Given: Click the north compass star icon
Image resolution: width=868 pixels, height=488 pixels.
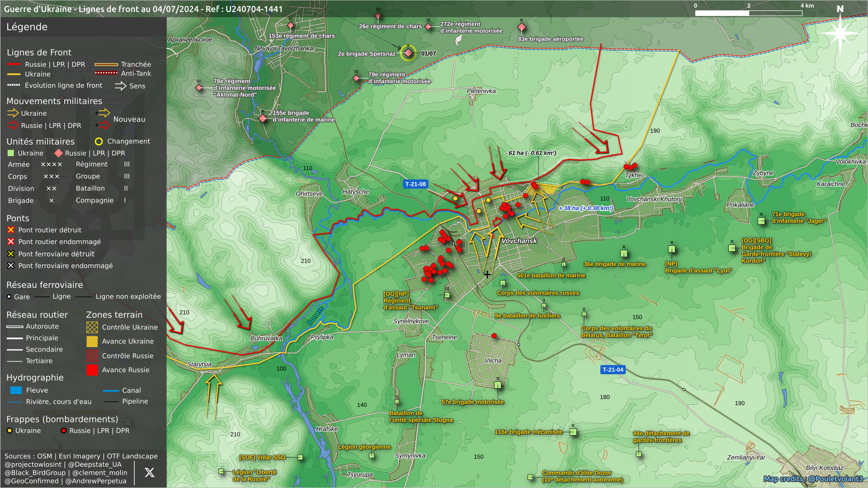Looking at the screenshot, I should point(840,33).
